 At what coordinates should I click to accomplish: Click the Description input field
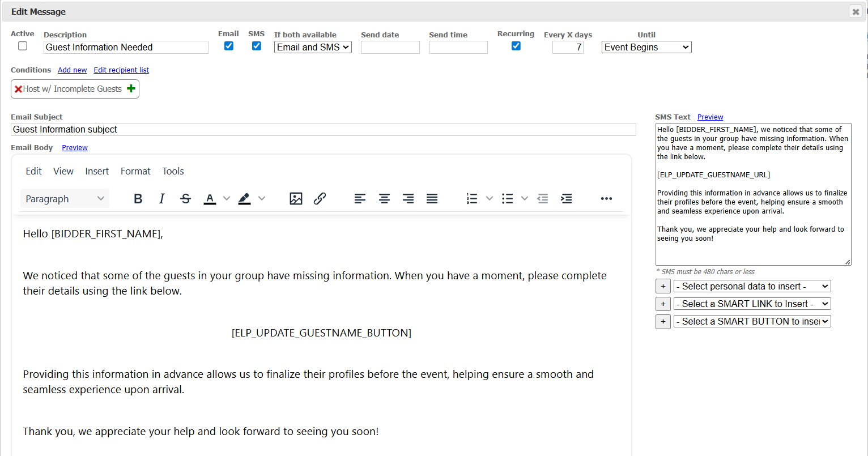(x=126, y=48)
